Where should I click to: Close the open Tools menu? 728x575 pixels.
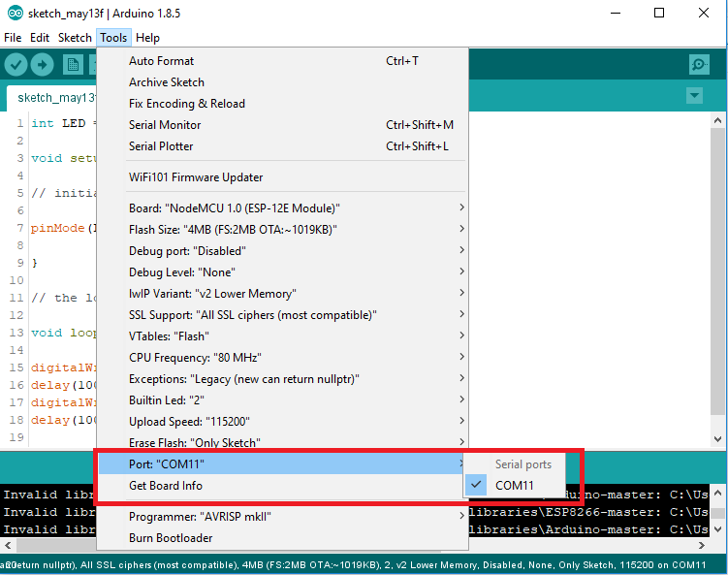click(x=113, y=38)
